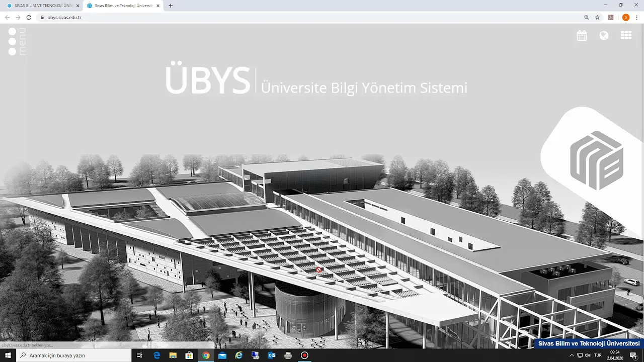Open Task View in taskbar
Screen dimensions: 644x362
tap(140, 355)
